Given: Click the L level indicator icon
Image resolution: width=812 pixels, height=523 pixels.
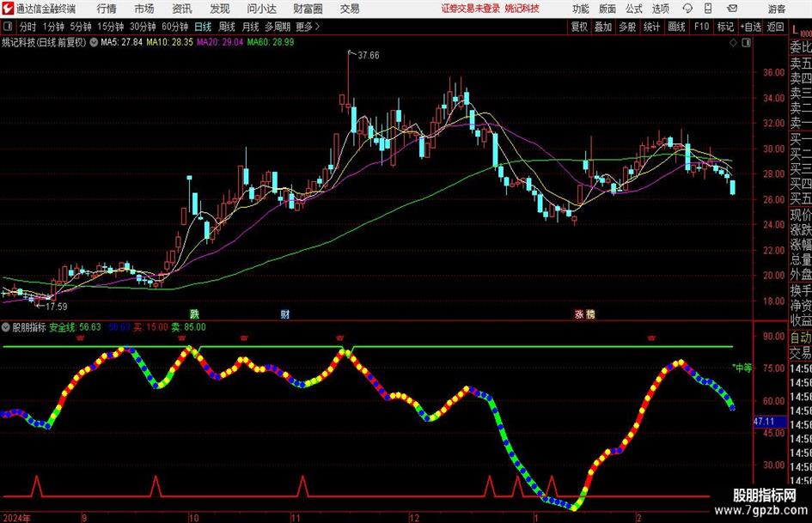Looking at the screenshot, I should point(801,31).
